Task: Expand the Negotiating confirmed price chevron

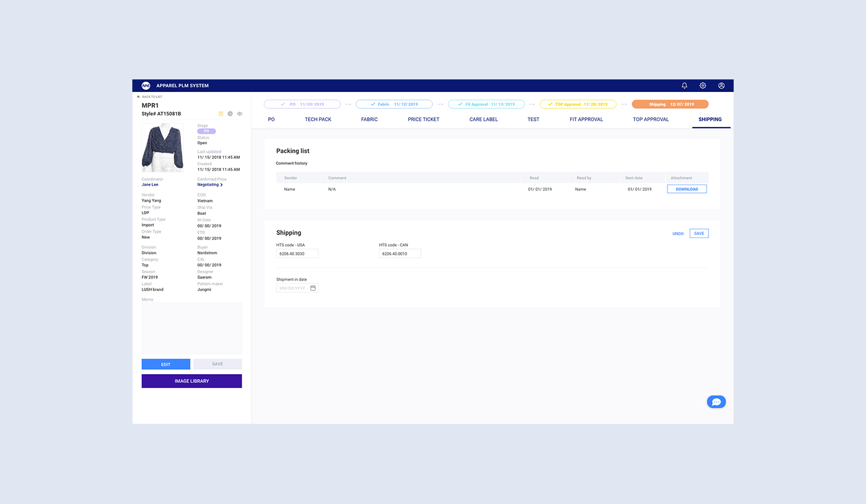Action: [221, 185]
